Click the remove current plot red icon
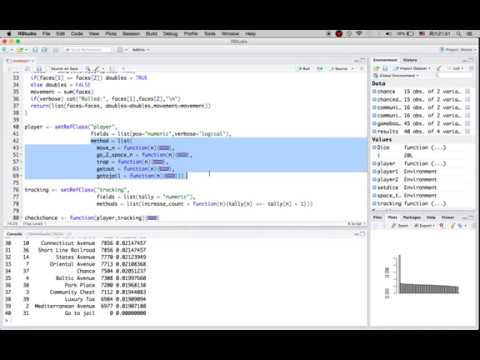Screen dimensions: 480x360 442,226
